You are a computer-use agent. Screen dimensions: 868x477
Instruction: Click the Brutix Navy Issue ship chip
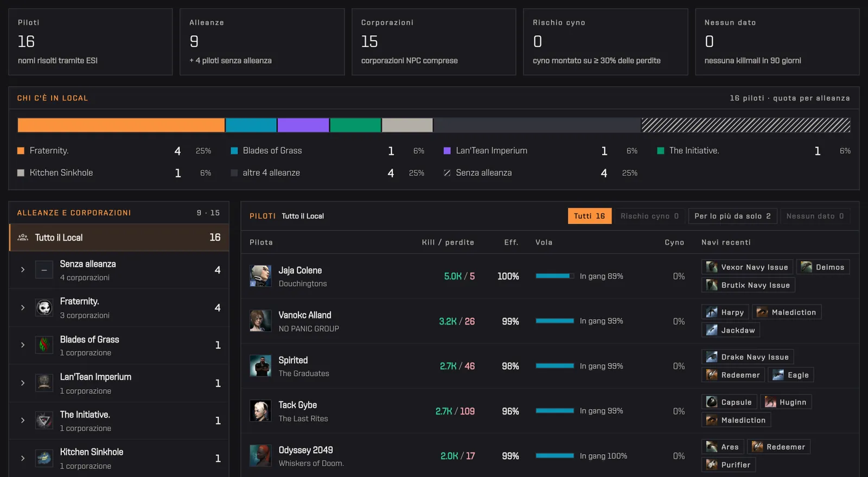[748, 285]
